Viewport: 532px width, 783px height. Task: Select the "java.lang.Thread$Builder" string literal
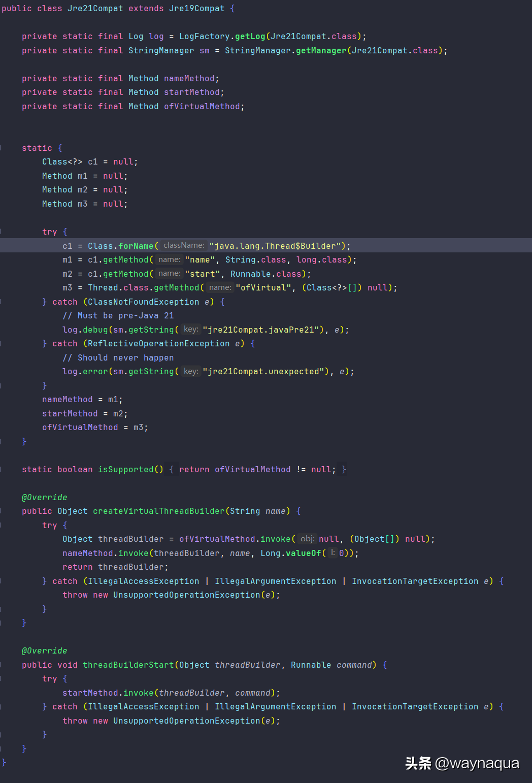[275, 246]
